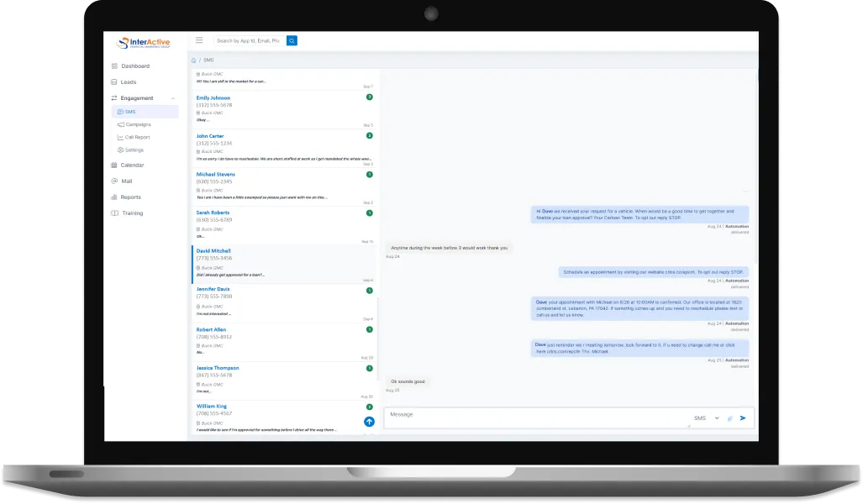
Task: Click Emily Johnson's unread count badge
Action: (x=369, y=97)
